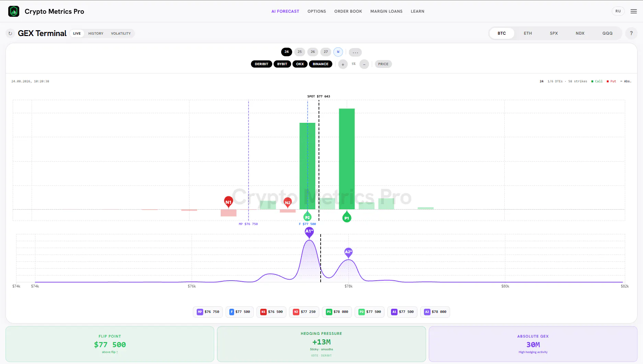Toggle the OKX exchange filter
The width and height of the screenshot is (643, 364).
pyautogui.click(x=300, y=64)
